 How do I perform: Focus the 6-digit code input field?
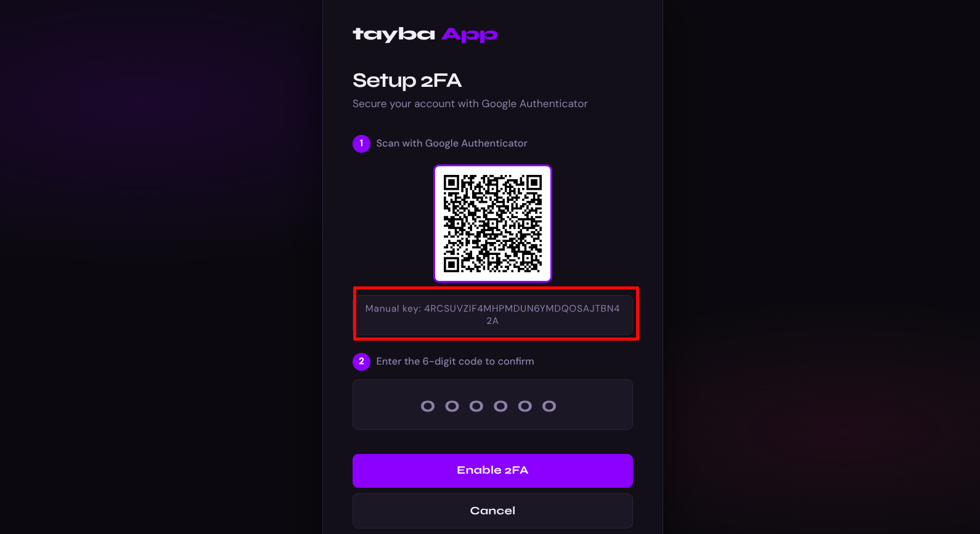click(492, 405)
